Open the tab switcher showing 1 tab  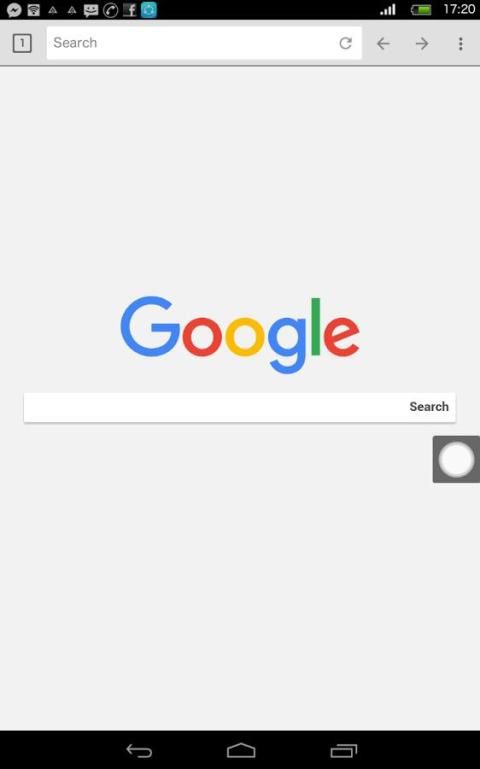(22, 43)
